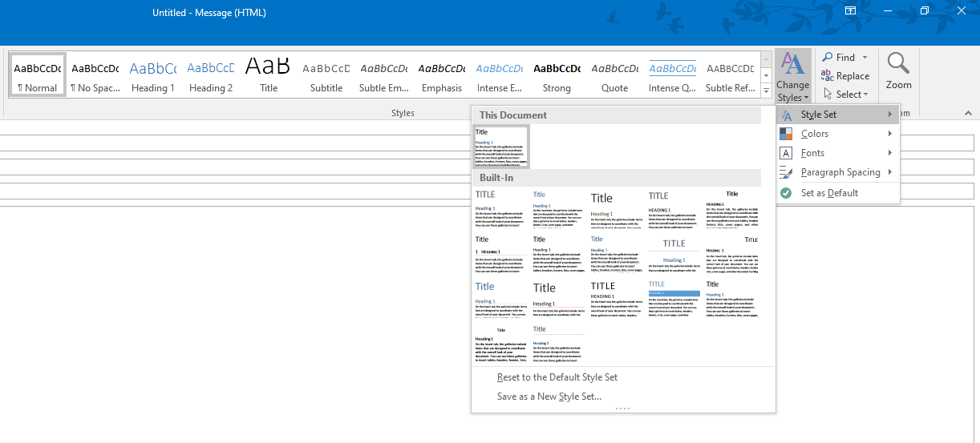The width and height of the screenshot is (980, 443).
Task: Move the Styles gallery down one row
Action: point(765,75)
